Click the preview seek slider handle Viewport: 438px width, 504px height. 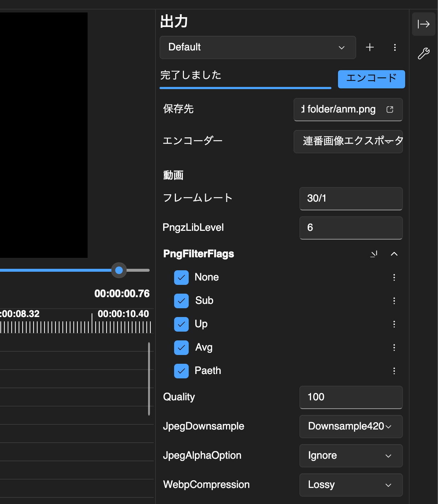[119, 270]
